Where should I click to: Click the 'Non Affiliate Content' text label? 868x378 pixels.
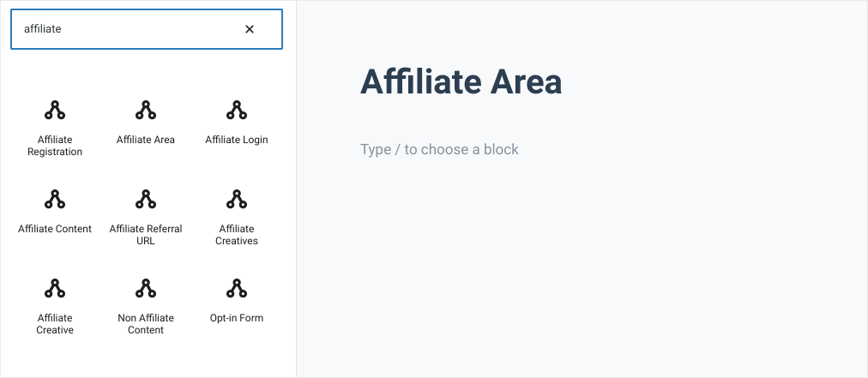pos(146,324)
